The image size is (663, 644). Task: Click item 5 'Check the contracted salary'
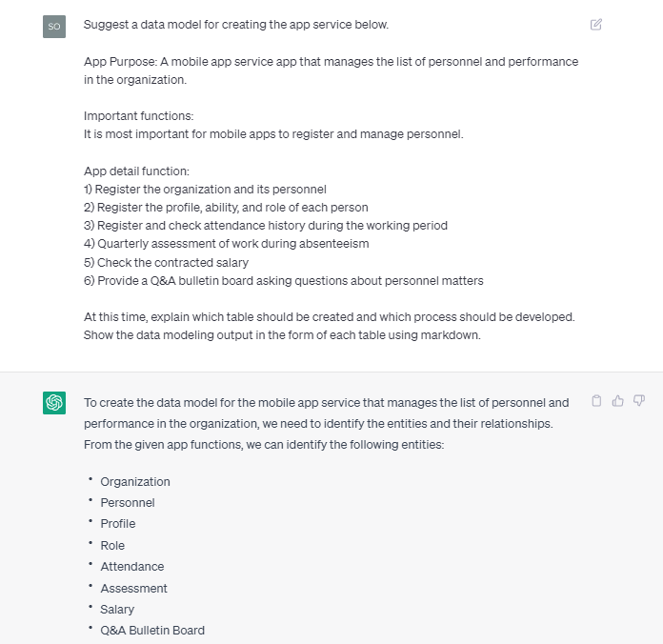pos(166,263)
